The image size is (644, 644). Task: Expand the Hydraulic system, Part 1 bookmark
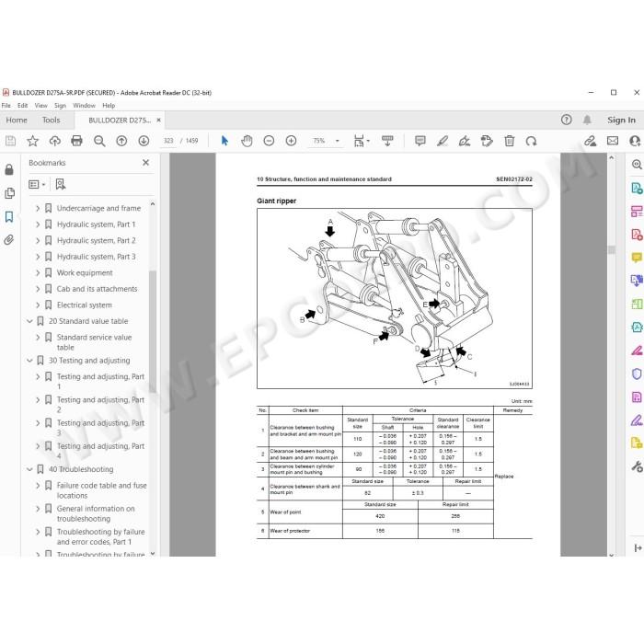[38, 224]
